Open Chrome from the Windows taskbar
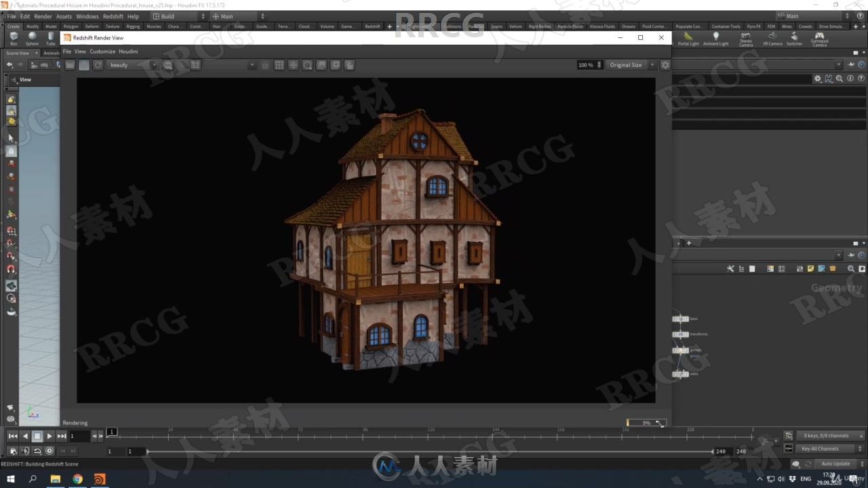The image size is (868, 488). pyautogui.click(x=77, y=479)
